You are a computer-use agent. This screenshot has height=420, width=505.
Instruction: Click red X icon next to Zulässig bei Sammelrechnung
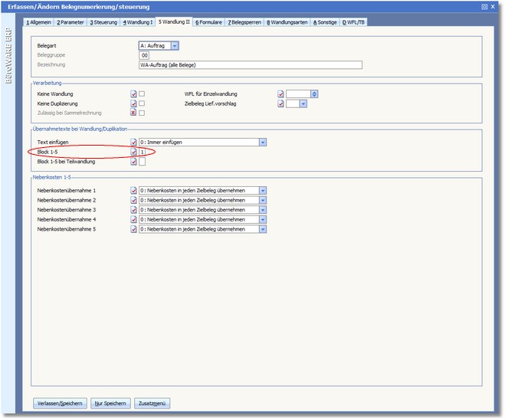133,113
